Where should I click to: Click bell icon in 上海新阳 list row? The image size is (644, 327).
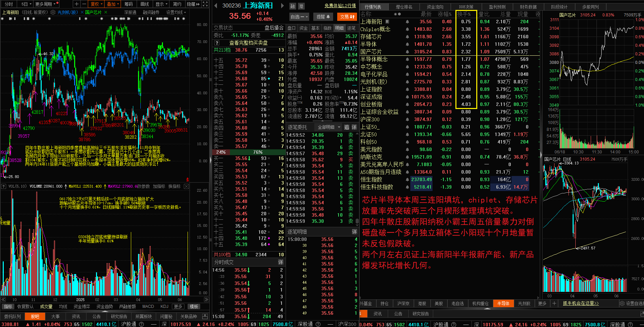[x=407, y=22]
